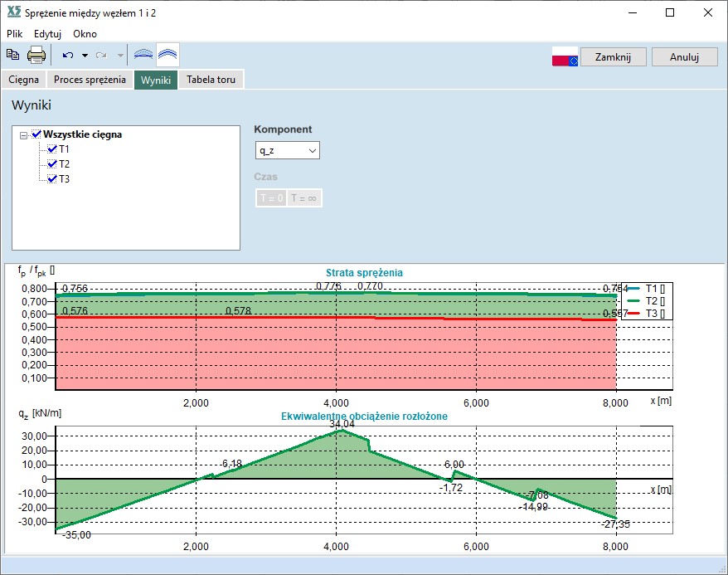
Task: Click the copy icon in the toolbar
Action: (x=12, y=56)
